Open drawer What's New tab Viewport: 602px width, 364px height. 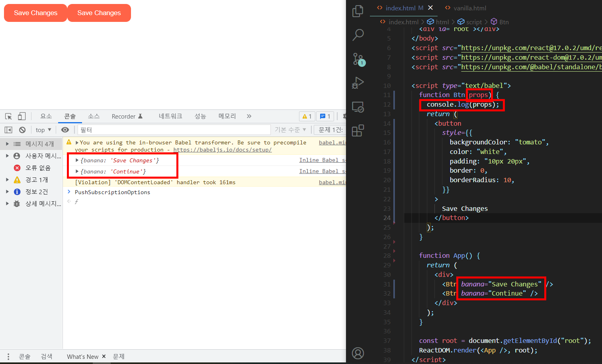click(82, 356)
